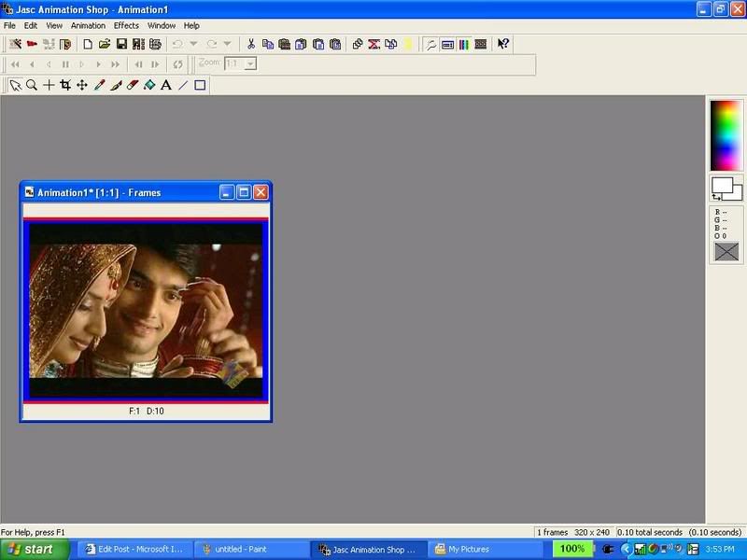Select the Text tool
747x560 pixels.
click(166, 85)
